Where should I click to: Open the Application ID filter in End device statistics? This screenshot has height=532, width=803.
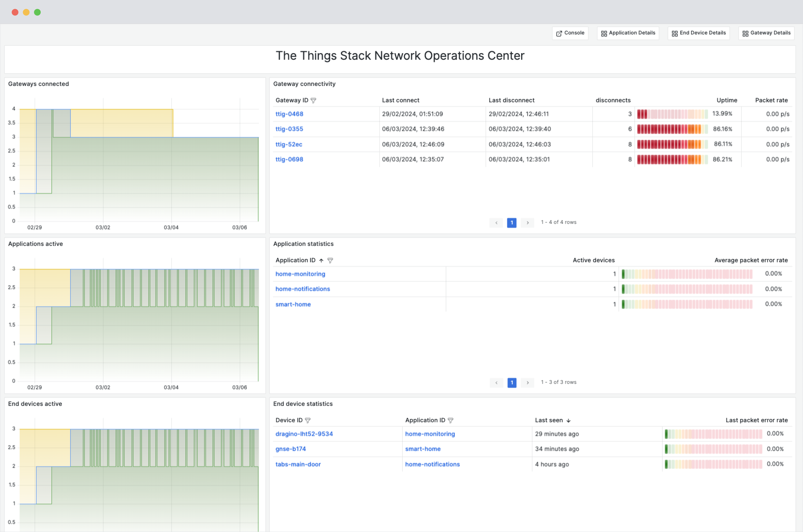(451, 420)
